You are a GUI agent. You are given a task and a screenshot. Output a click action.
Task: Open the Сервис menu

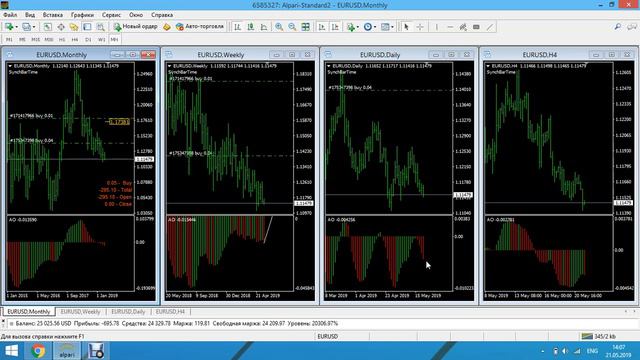pyautogui.click(x=111, y=15)
